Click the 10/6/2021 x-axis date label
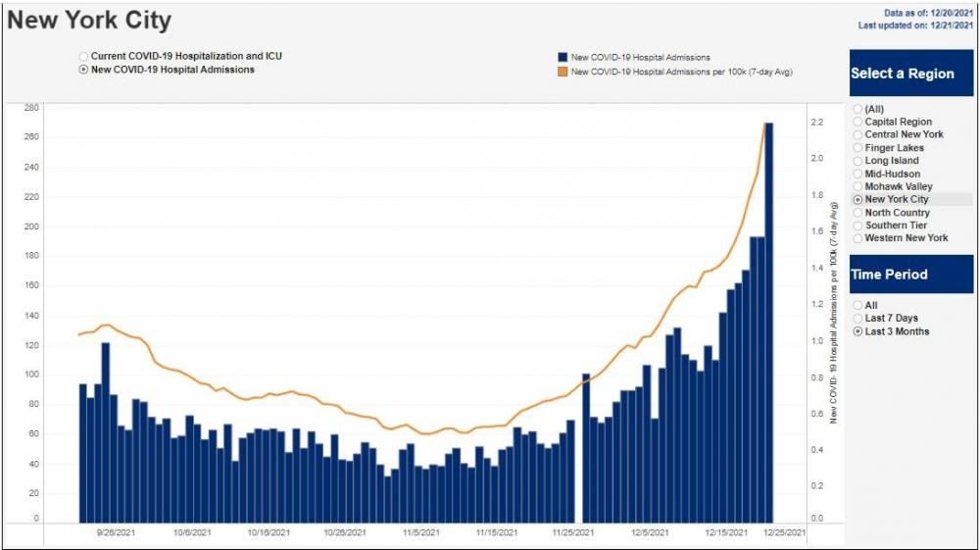This screenshot has width=980, height=550. coord(192,533)
